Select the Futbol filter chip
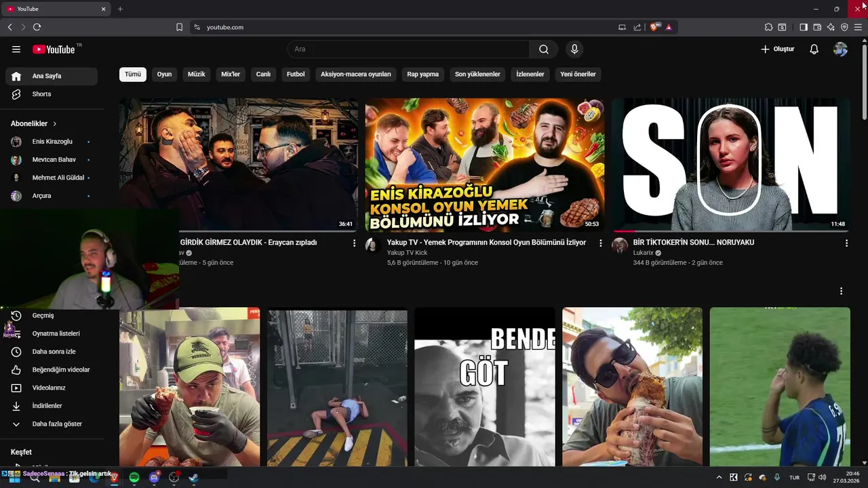 [296, 75]
